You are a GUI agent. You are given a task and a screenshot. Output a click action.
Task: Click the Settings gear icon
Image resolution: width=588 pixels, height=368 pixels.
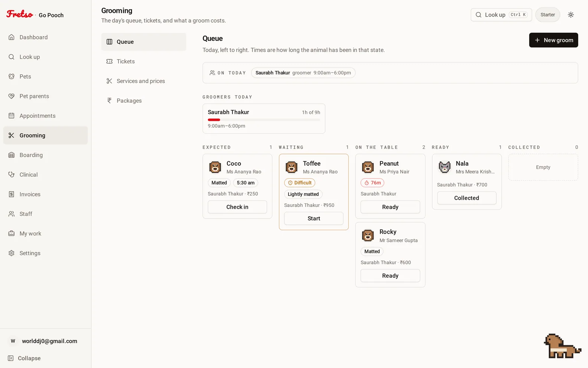(x=11, y=253)
